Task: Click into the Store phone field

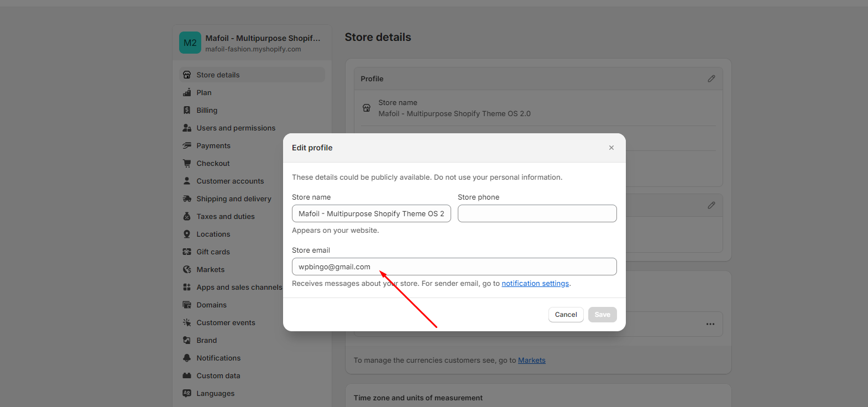Action: 537,213
